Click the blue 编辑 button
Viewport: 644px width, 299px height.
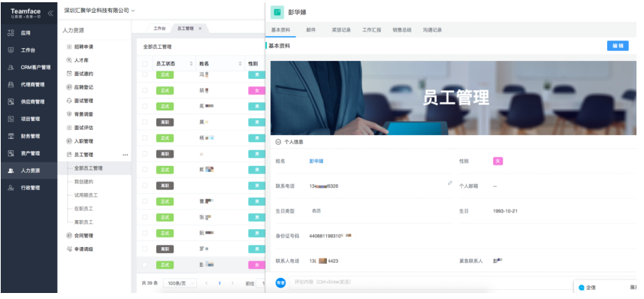(618, 46)
